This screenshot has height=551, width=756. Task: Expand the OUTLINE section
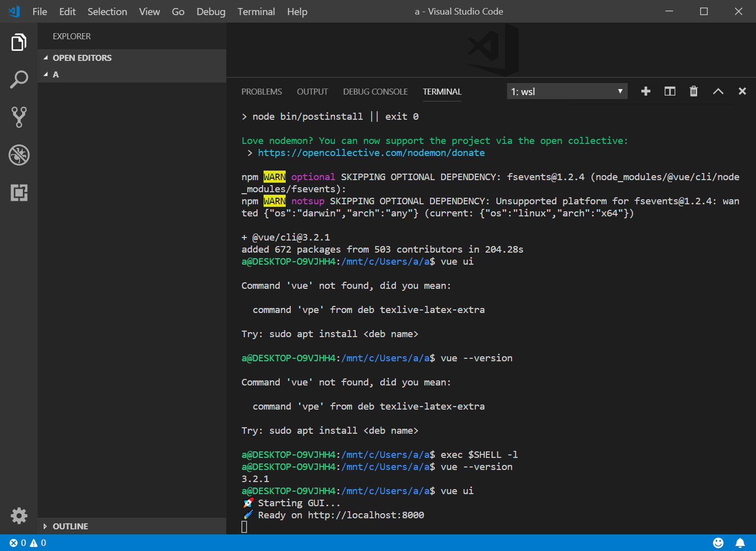tap(132, 526)
